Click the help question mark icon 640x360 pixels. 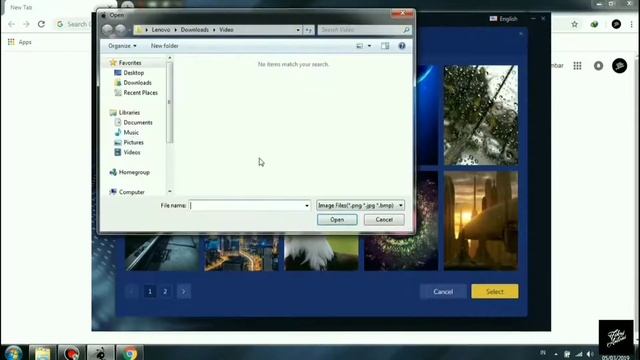tap(402, 46)
